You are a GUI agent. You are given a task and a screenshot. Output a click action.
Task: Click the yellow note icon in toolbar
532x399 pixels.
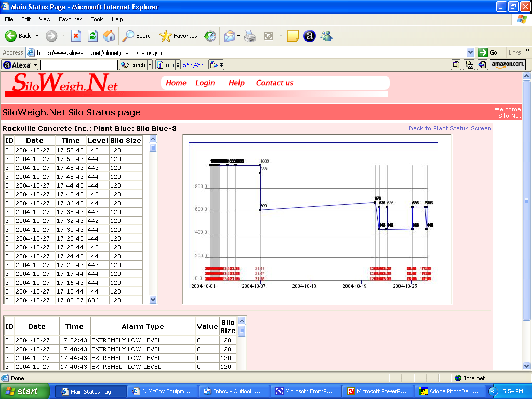point(292,36)
